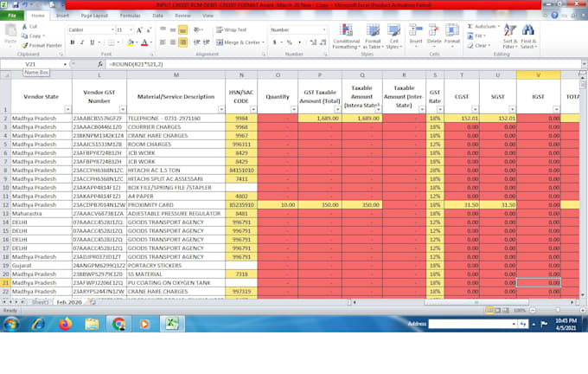588x374 pixels.
Task: Click Excel Help question mark icon
Action: [x=554, y=16]
